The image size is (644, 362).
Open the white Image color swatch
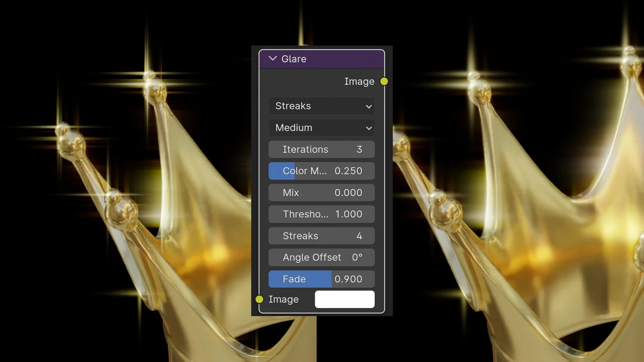tap(345, 299)
